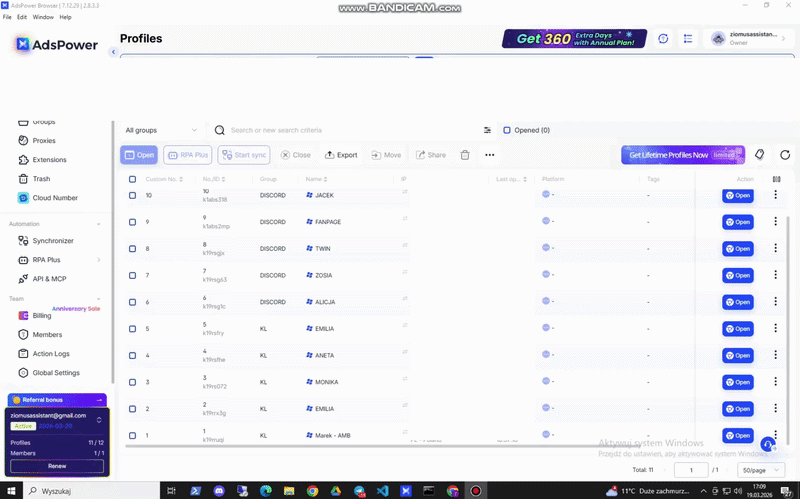This screenshot has height=499, width=800.
Task: Open the Window menu in menu bar
Action: [x=43, y=17]
